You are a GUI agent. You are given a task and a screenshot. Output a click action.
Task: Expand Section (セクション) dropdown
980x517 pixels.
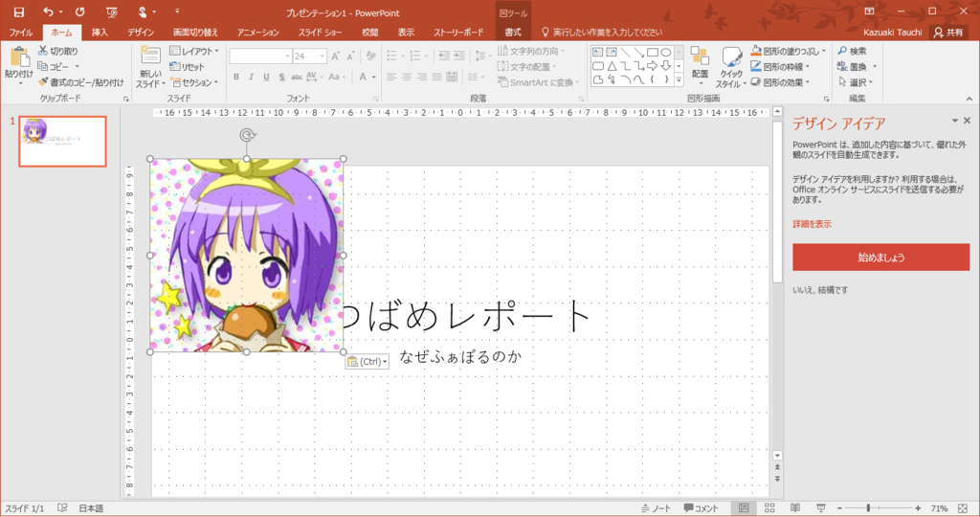tap(194, 82)
